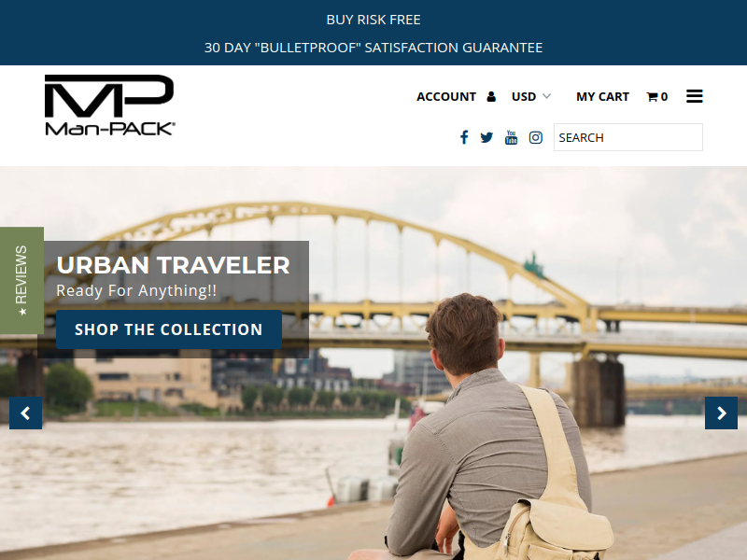Focus the SEARCH input field

click(x=627, y=137)
